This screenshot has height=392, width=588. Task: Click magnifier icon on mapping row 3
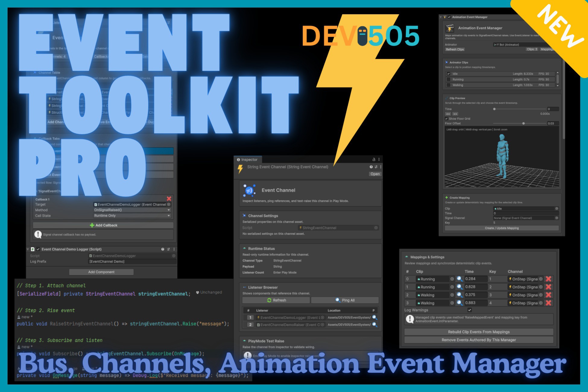(x=460, y=303)
